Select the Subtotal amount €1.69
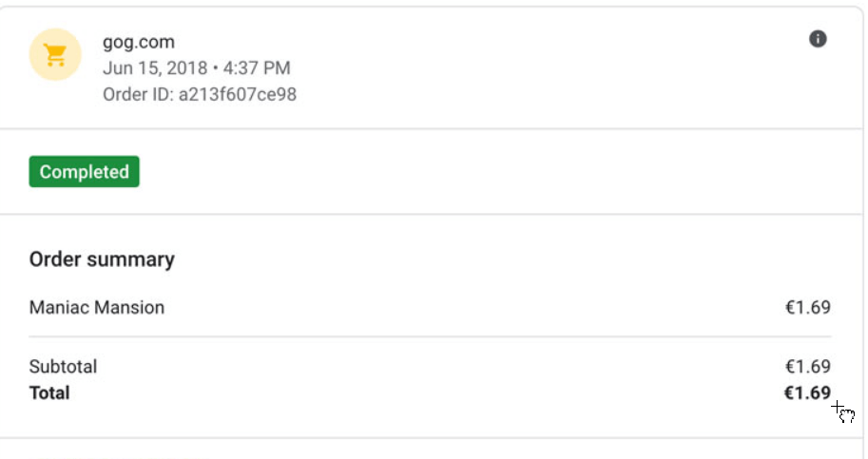The image size is (868, 459). 807,367
